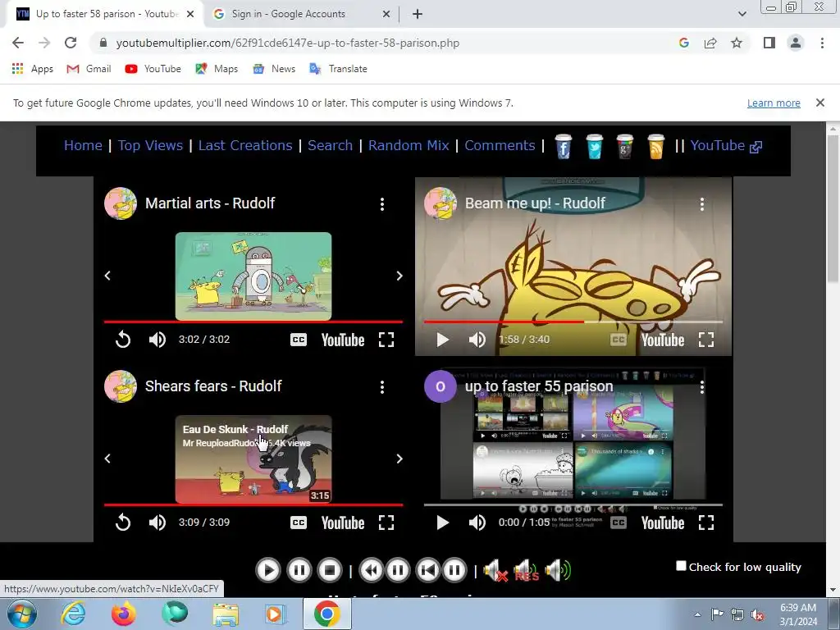The height and width of the screenshot is (630, 840).
Task: Bookmark this page with star icon
Action: click(x=737, y=43)
